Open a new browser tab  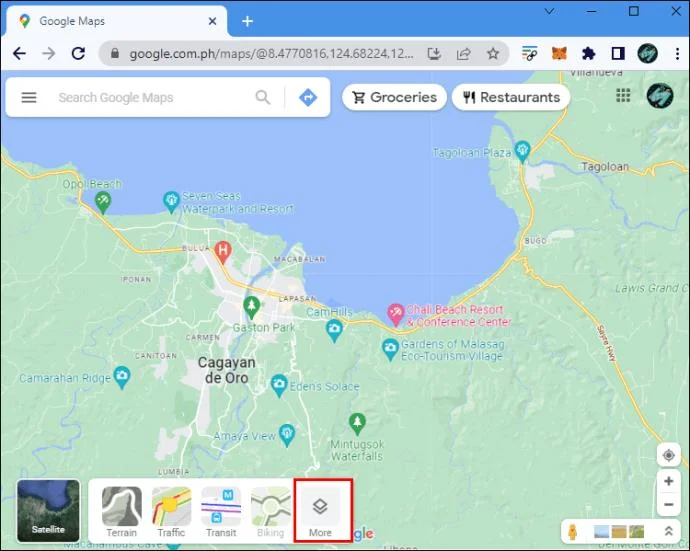coord(247,21)
